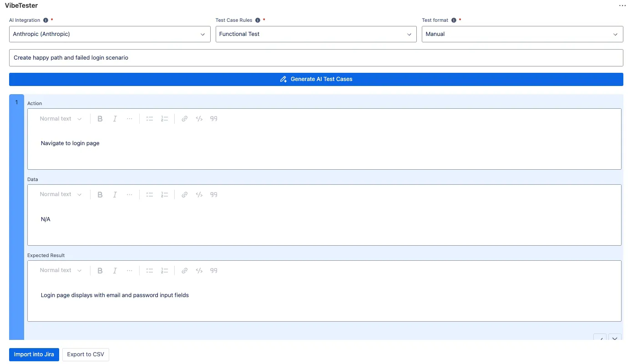Toggle bold in the Expected Result editor
This screenshot has width=637, height=364.
[100, 270]
